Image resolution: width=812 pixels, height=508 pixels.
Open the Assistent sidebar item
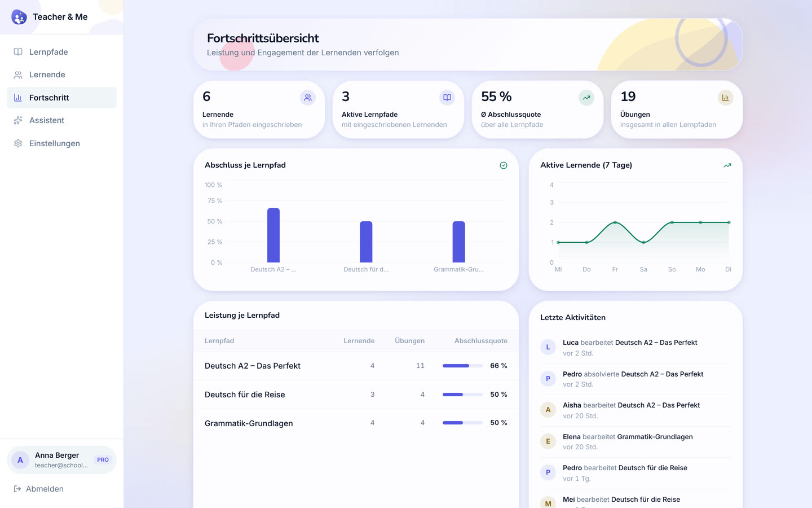pyautogui.click(x=61, y=120)
